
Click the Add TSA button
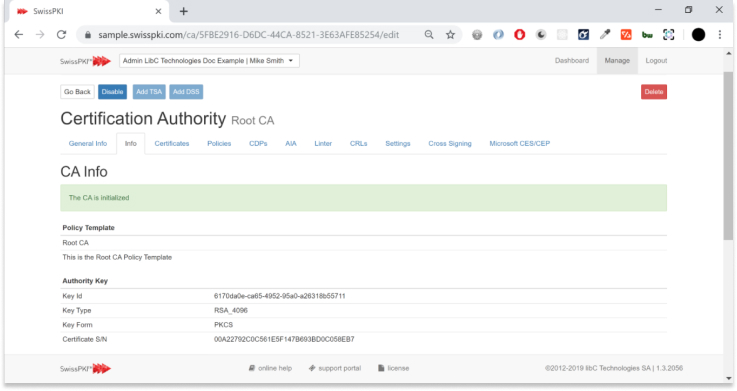point(149,92)
